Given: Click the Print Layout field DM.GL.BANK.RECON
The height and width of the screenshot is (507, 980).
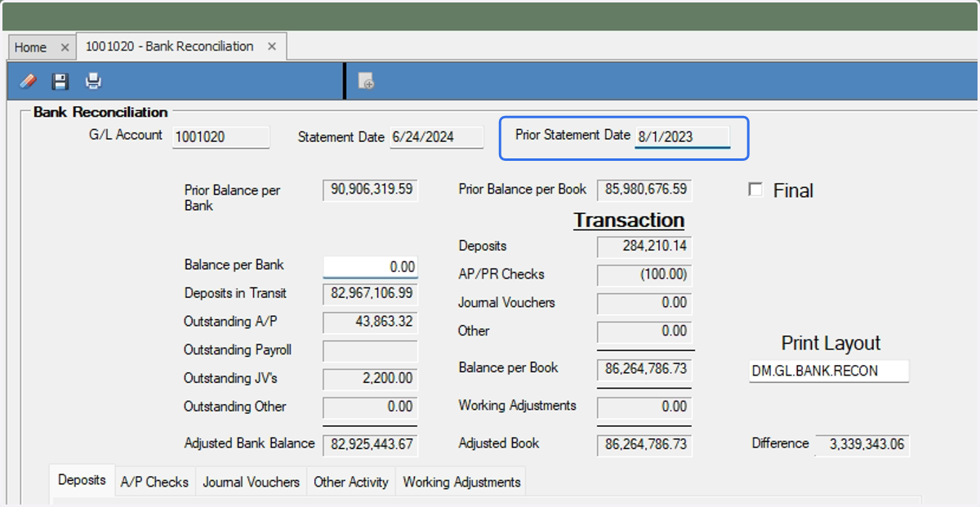Looking at the screenshot, I should click(829, 371).
